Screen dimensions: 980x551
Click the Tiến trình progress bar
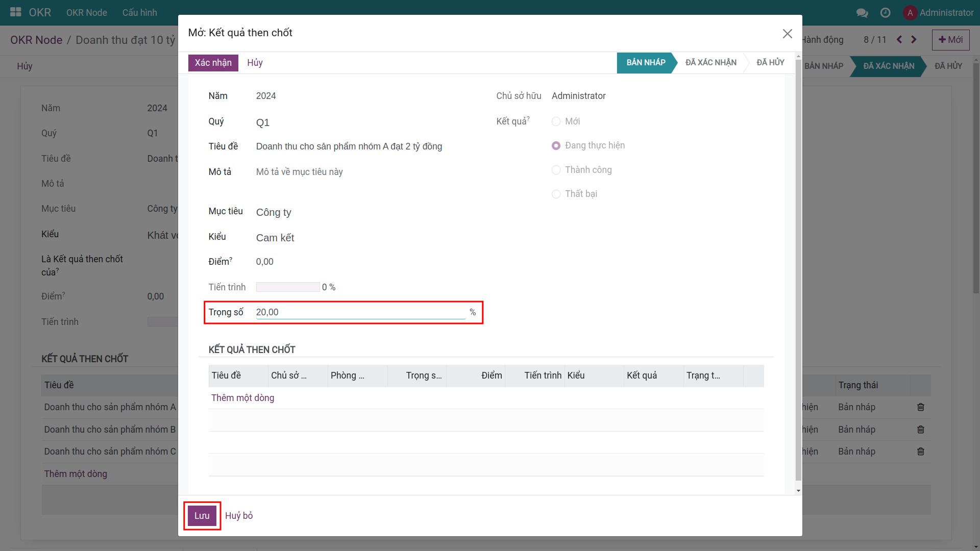[x=288, y=287]
